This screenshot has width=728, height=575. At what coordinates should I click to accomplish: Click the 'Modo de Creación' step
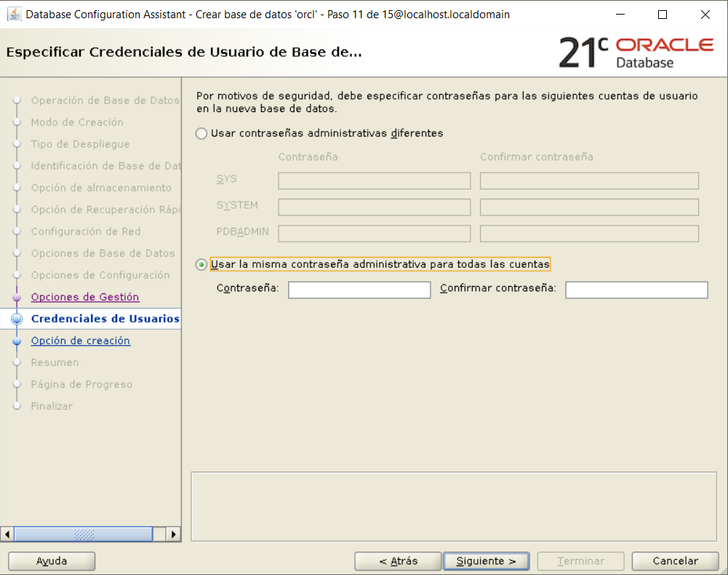coord(77,122)
